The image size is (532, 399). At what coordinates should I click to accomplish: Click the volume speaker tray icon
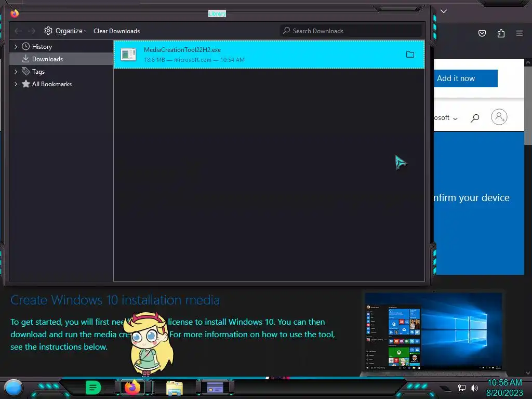[x=474, y=388]
